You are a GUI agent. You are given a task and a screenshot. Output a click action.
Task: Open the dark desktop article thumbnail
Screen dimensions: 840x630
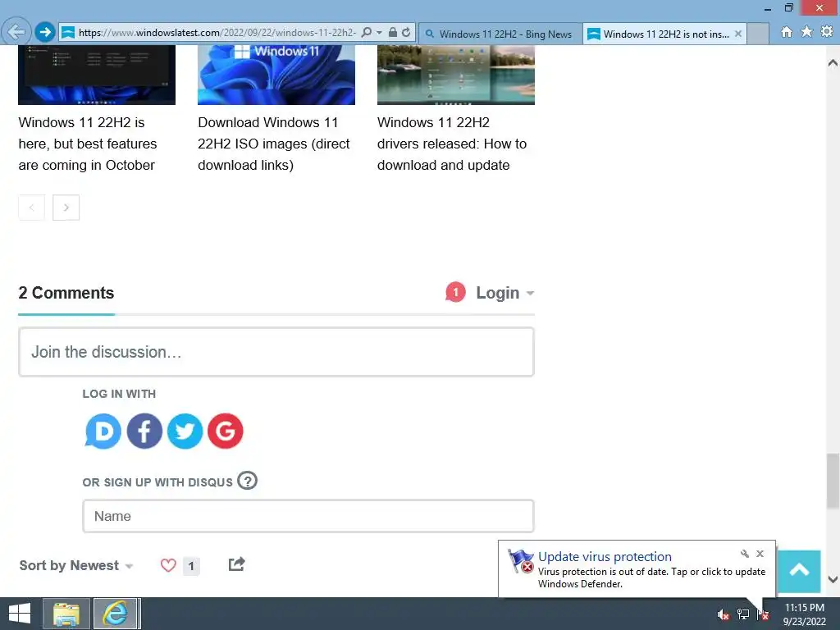point(97,75)
